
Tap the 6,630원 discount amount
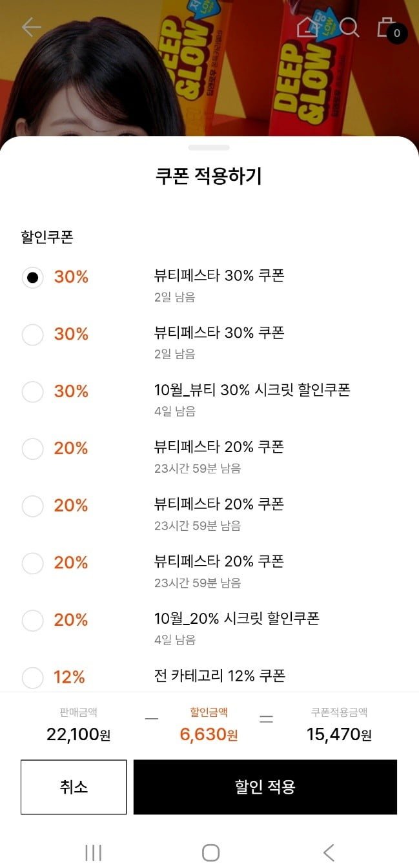click(208, 734)
